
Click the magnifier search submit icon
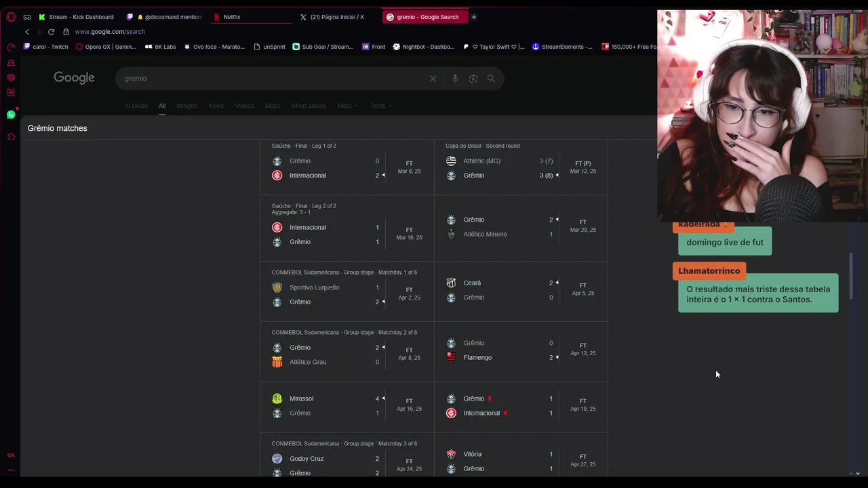click(491, 79)
